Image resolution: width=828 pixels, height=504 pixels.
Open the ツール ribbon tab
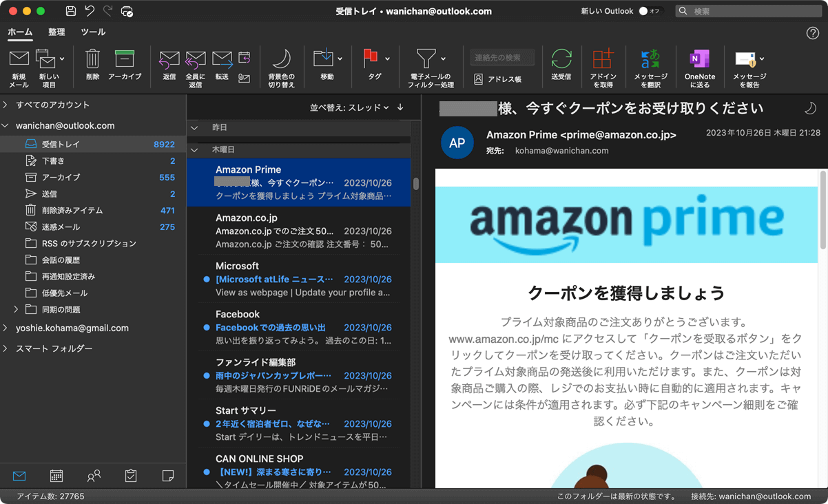[x=93, y=32]
